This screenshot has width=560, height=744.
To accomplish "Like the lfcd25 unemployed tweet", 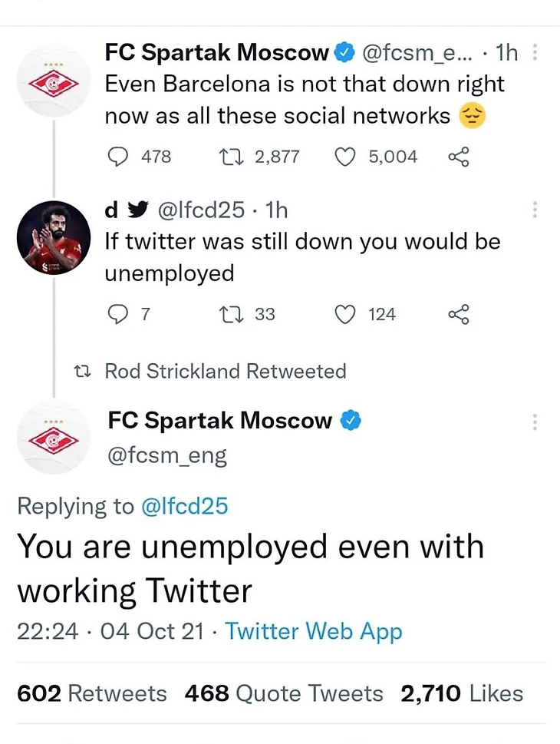I will 347,314.
